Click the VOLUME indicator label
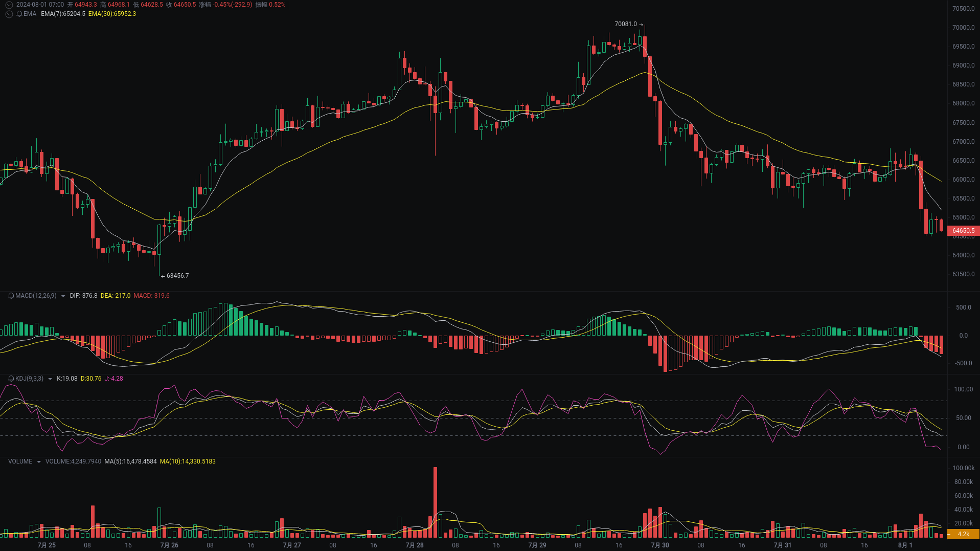980x551 pixels. pyautogui.click(x=20, y=461)
